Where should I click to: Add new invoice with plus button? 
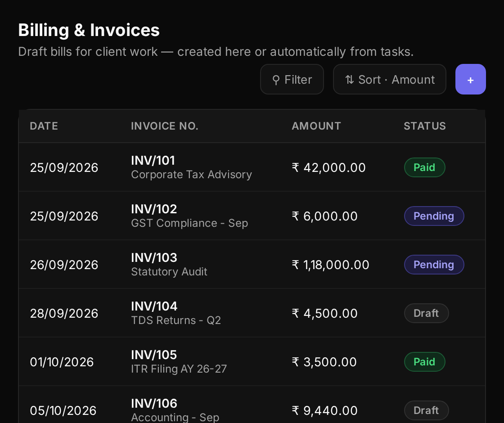click(x=471, y=79)
